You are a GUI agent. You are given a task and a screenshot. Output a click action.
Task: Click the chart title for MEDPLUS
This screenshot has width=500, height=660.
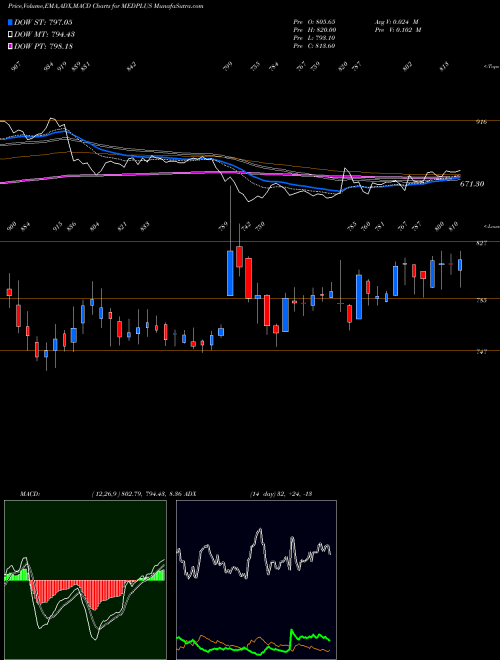[106, 6]
